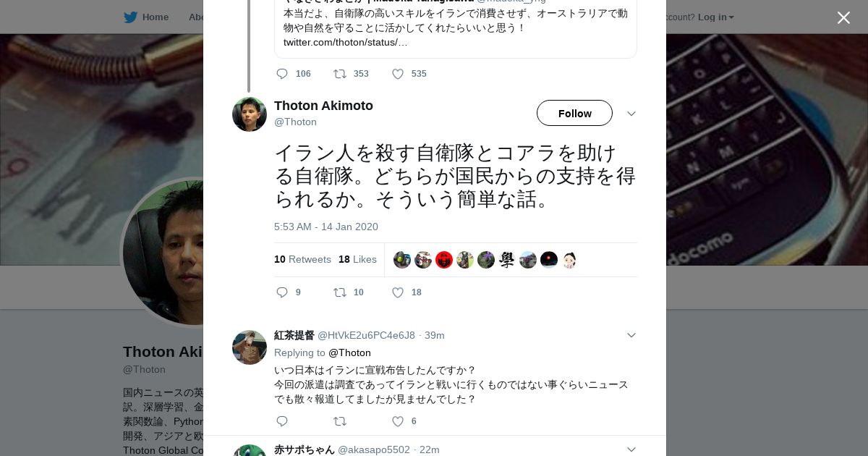Open the Log in dropdown
Screen dimensions: 868x456
[715, 17]
